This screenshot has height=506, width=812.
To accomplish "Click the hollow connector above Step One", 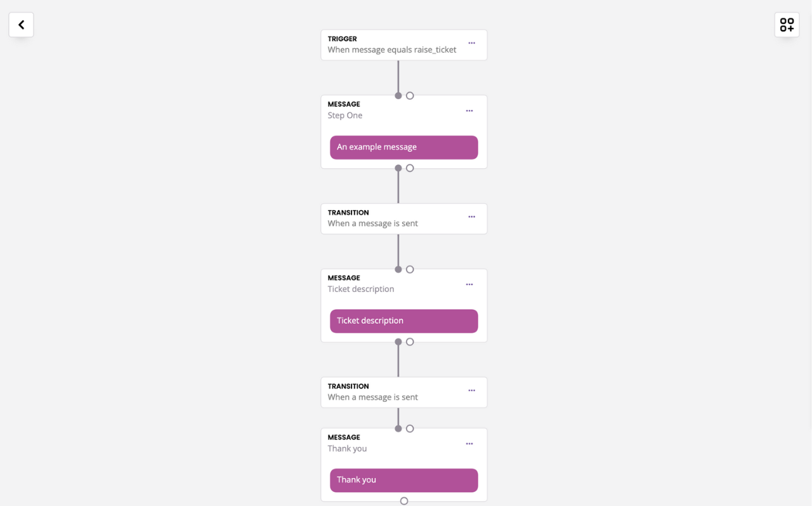I will click(x=410, y=96).
